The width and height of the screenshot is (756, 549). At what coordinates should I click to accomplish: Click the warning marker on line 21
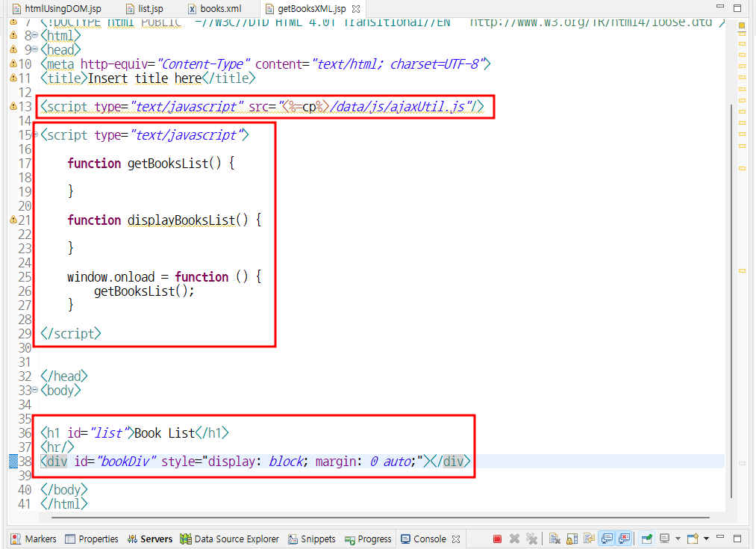(13, 220)
